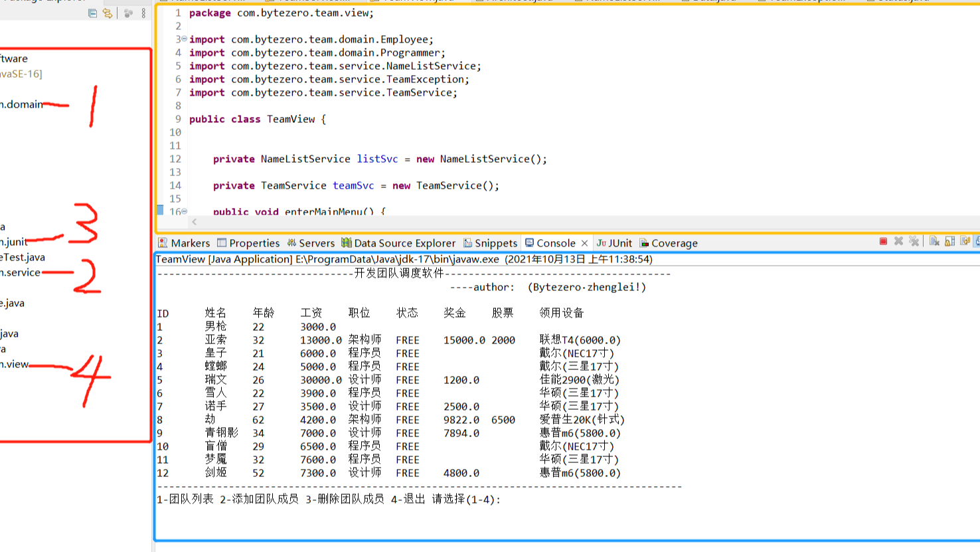Viewport: 980px width, 552px height.
Task: Click the blue marker beside line 16
Action: (x=160, y=210)
